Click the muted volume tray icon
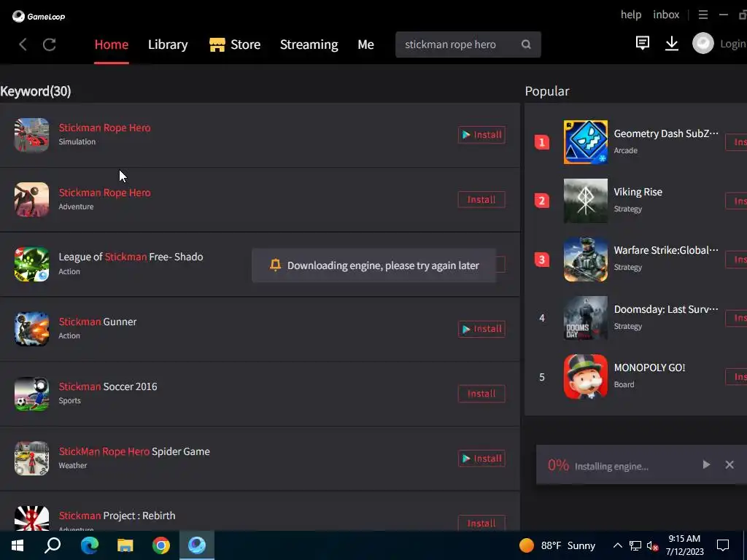The image size is (747, 560). tap(652, 545)
